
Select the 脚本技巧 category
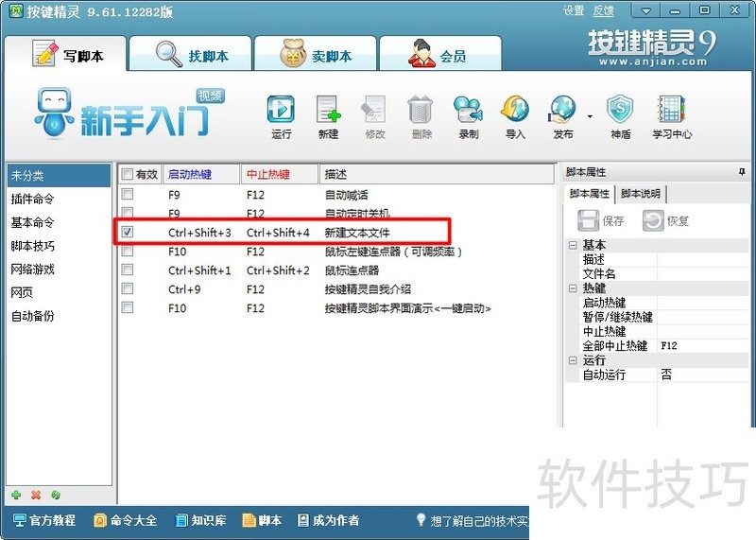(59, 246)
